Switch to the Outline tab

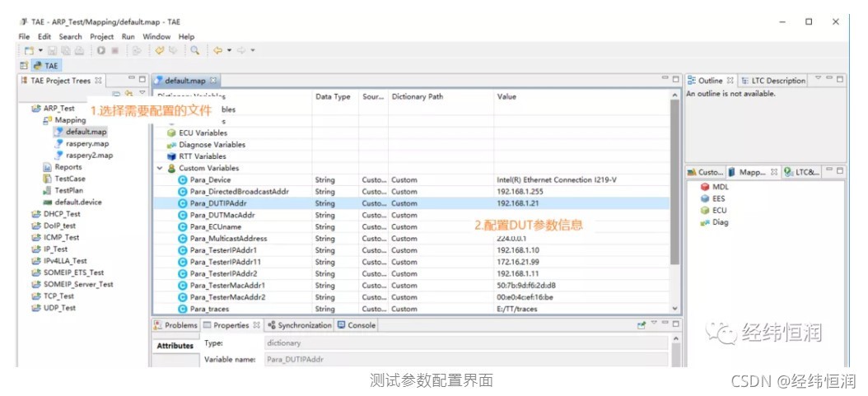tap(711, 81)
